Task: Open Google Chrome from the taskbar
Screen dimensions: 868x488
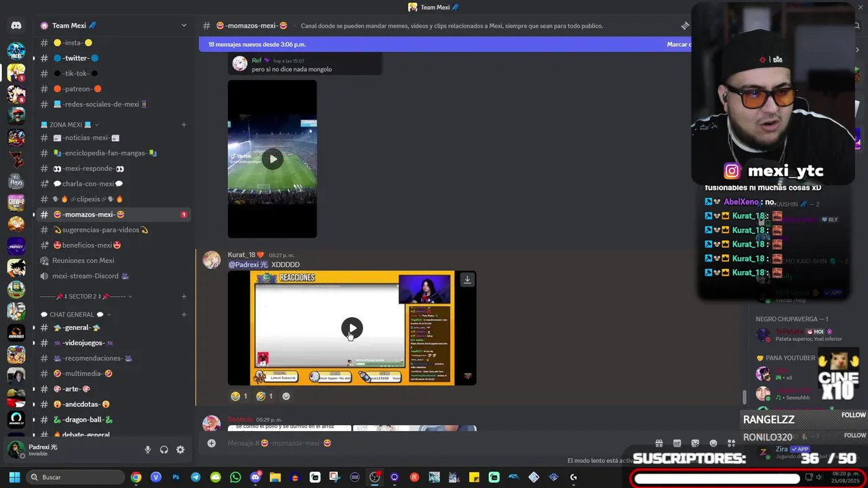Action: pyautogui.click(x=136, y=477)
